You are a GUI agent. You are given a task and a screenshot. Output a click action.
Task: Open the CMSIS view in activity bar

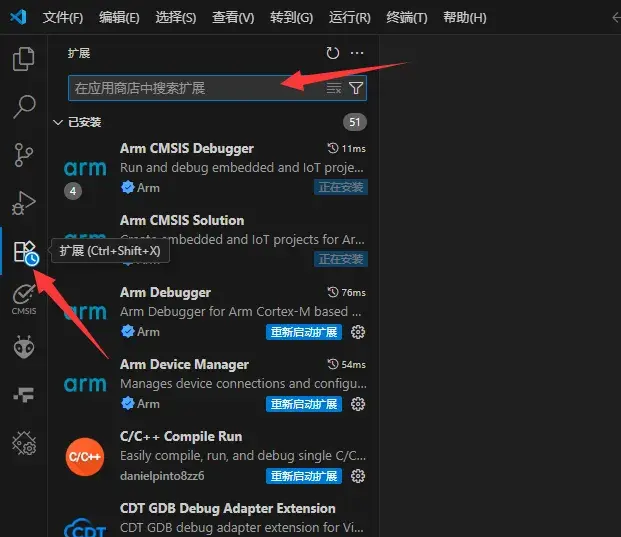point(24,299)
